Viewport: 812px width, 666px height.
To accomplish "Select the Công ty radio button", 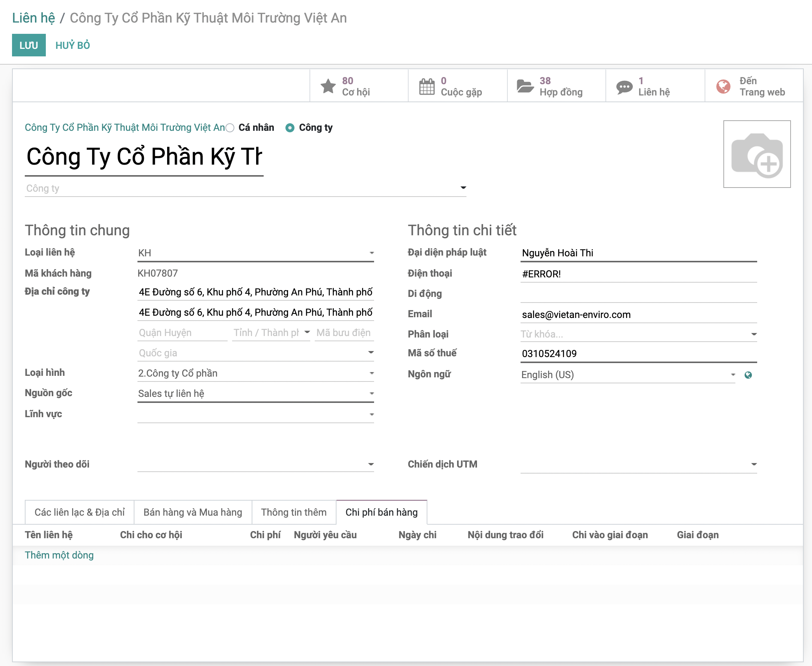I will 290,128.
